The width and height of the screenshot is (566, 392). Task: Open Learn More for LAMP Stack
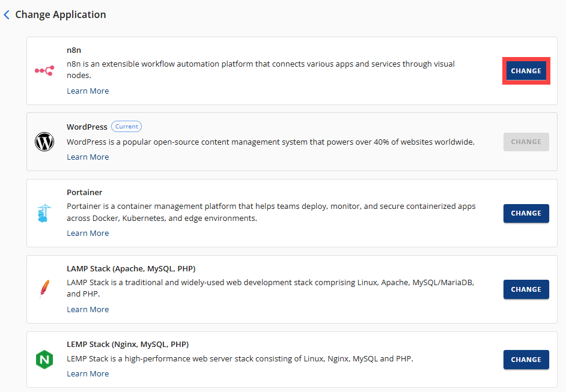click(x=88, y=309)
